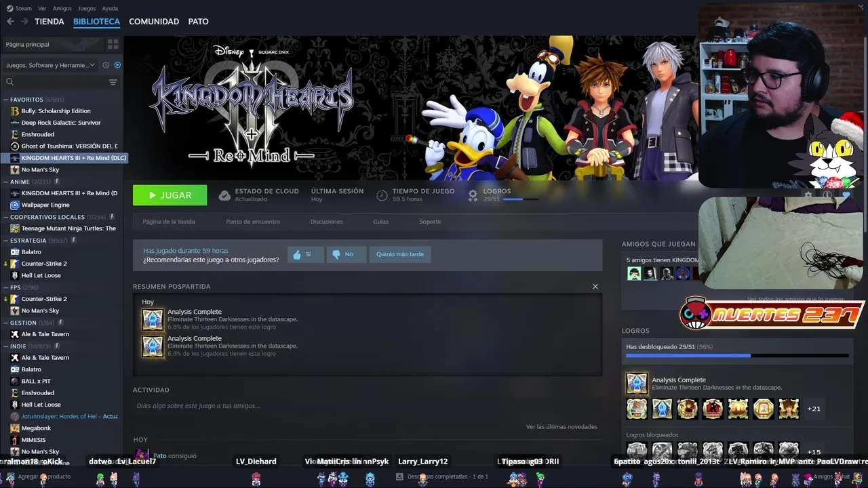Select Wallpaper Engine icon in Anime
The width and height of the screenshot is (868, 488).
[x=15, y=205]
